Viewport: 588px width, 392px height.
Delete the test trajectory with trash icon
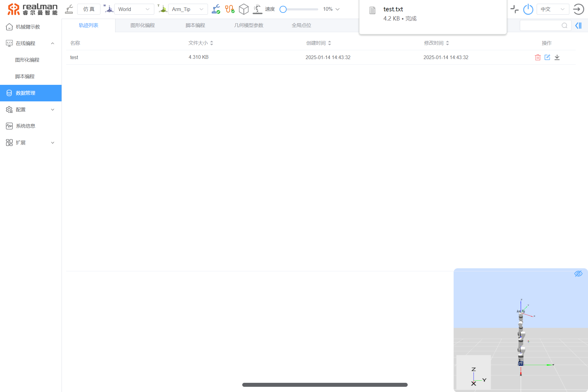coord(537,57)
